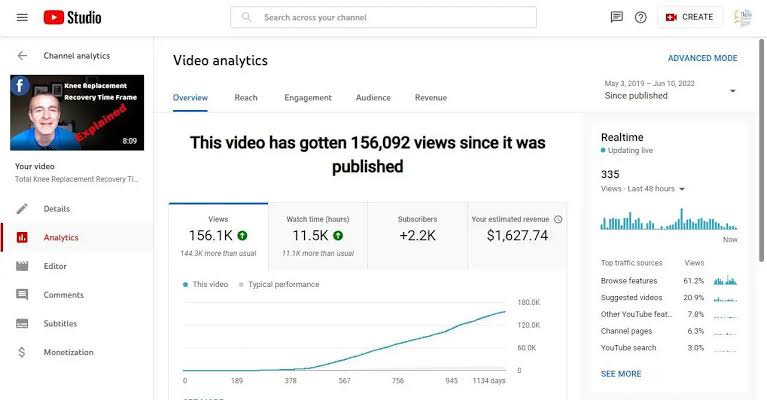Select the Views metric card
This screenshot has height=400, width=767.
coord(218,236)
